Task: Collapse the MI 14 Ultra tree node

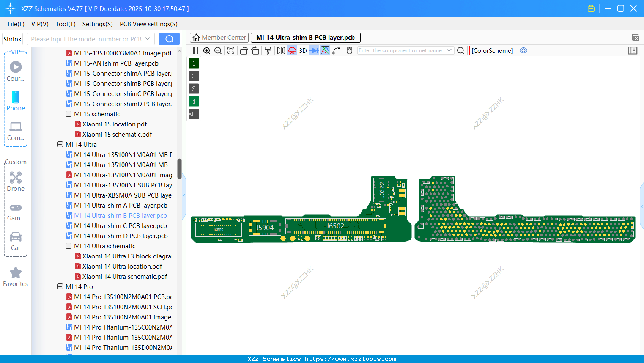Action: 60,144
